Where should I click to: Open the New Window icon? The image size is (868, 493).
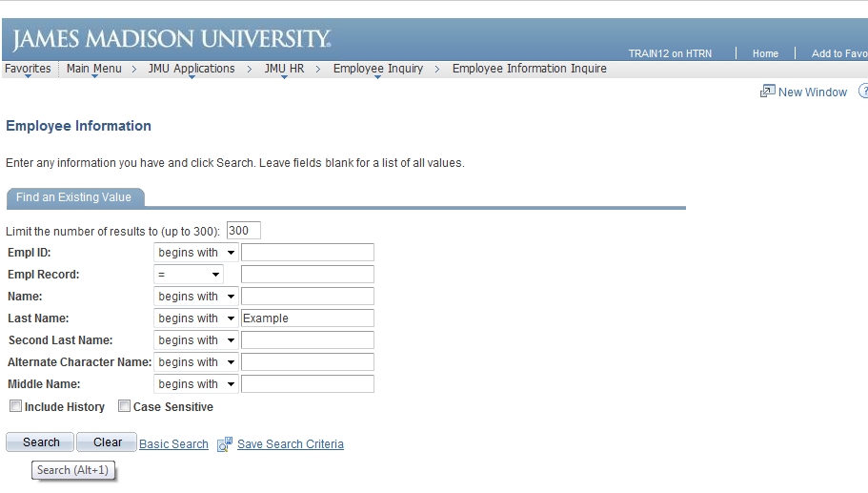pyautogui.click(x=767, y=92)
